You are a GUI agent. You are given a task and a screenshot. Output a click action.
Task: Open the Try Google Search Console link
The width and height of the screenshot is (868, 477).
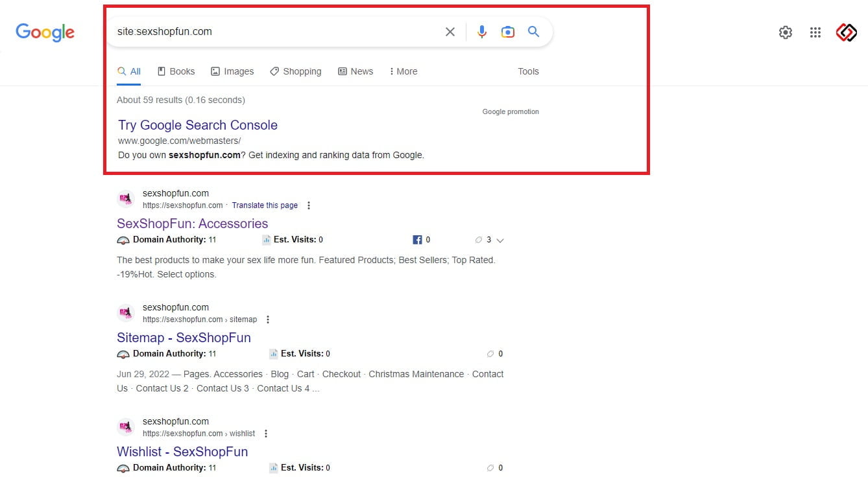click(198, 125)
